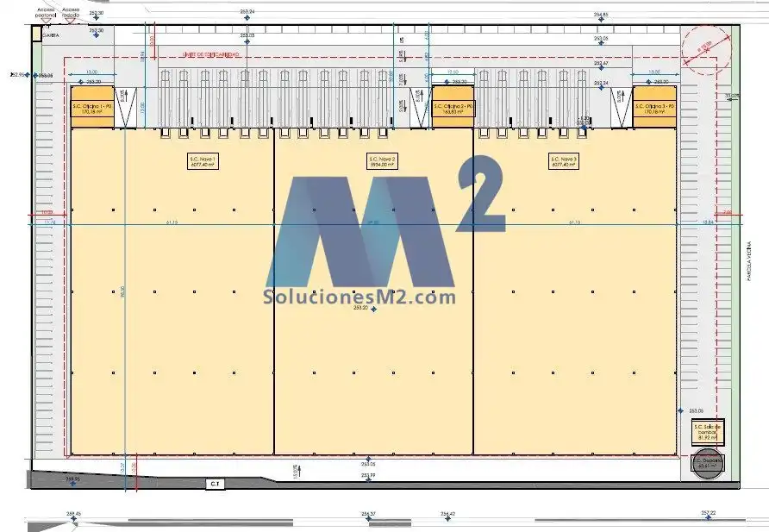This screenshot has width=769, height=532.
Task: Click the "S.C. Oficina 2 - P0" block
Action: pos(453,108)
